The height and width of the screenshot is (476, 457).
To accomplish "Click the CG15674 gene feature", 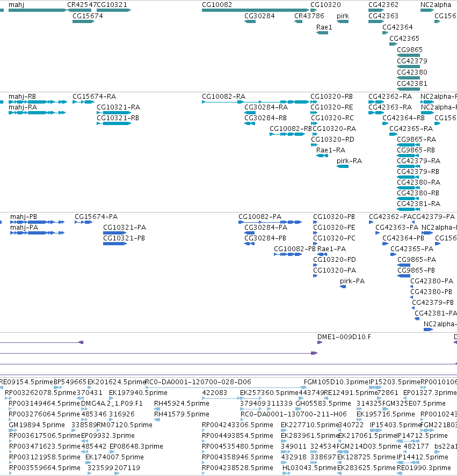I will [x=84, y=21].
